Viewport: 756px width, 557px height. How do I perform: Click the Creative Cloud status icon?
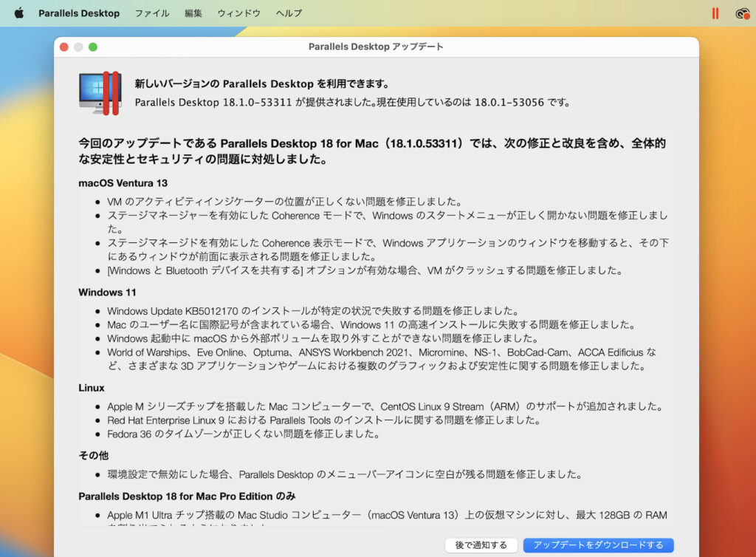(743, 13)
